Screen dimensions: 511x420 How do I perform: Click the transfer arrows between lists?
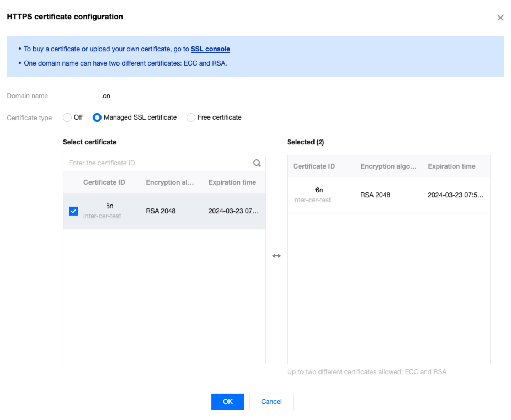[x=276, y=256]
